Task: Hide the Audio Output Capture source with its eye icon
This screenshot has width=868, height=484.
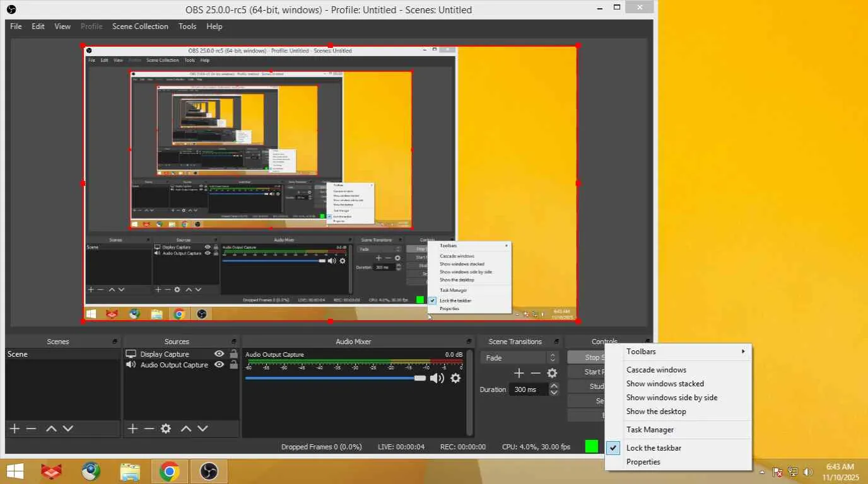Action: pyautogui.click(x=219, y=365)
